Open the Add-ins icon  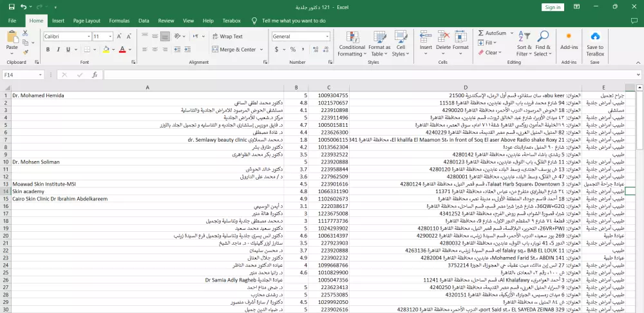569,37
